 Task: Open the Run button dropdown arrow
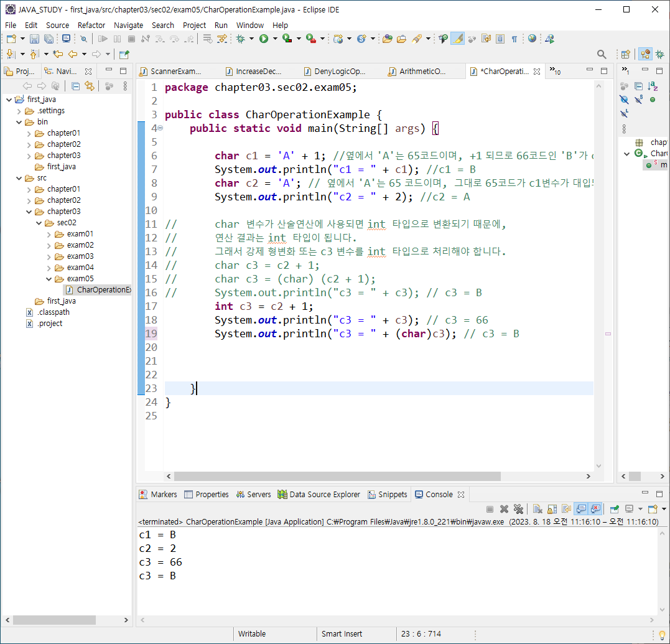275,39
